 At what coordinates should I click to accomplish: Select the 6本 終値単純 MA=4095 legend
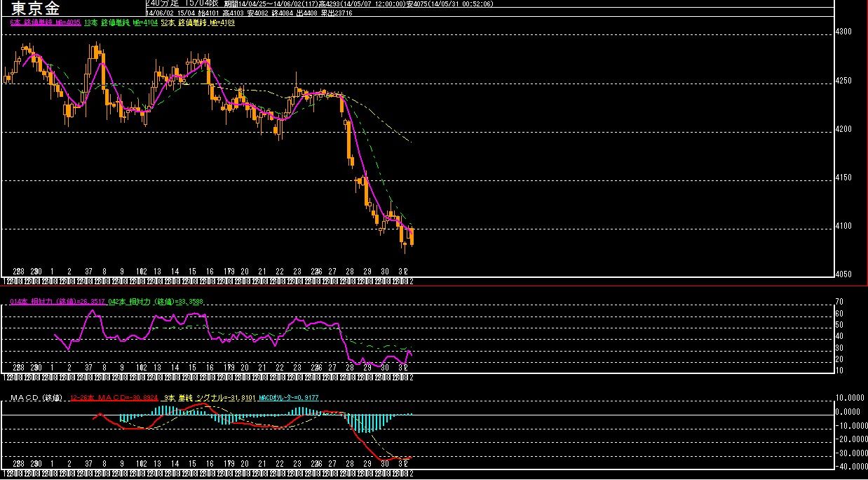(x=46, y=22)
